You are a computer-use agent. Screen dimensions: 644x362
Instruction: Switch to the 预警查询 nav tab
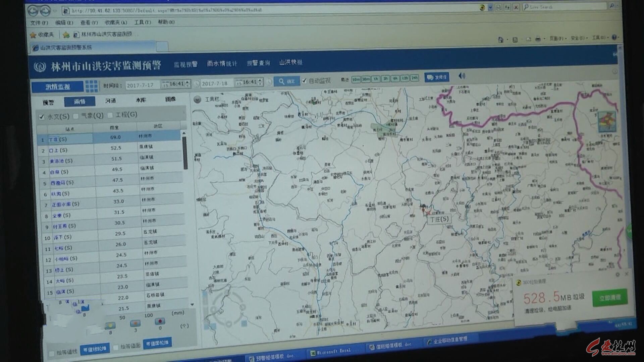[258, 63]
